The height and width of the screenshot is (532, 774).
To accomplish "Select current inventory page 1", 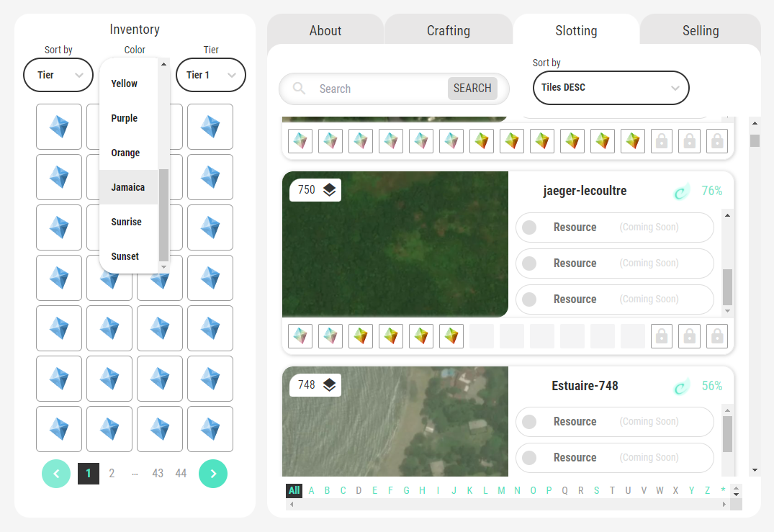I will (x=89, y=474).
